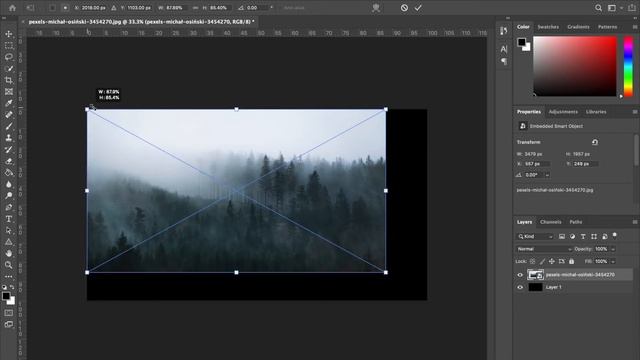640x360 pixels.
Task: Click the hue spectrum slider
Action: (x=629, y=67)
